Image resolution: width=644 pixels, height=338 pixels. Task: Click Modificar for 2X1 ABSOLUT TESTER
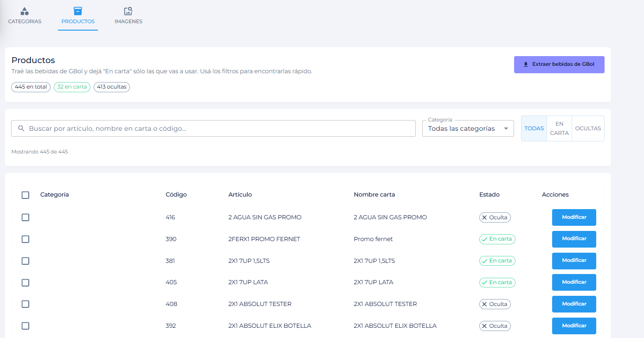click(574, 304)
